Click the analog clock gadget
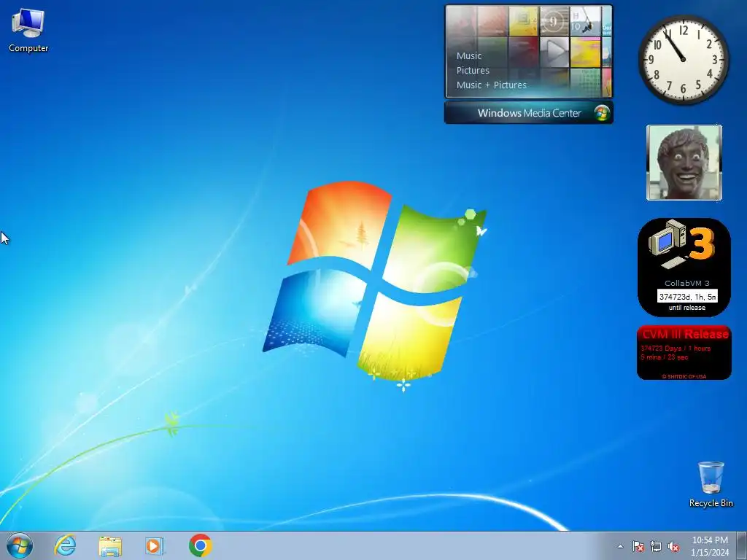The image size is (747, 560). 683,59
